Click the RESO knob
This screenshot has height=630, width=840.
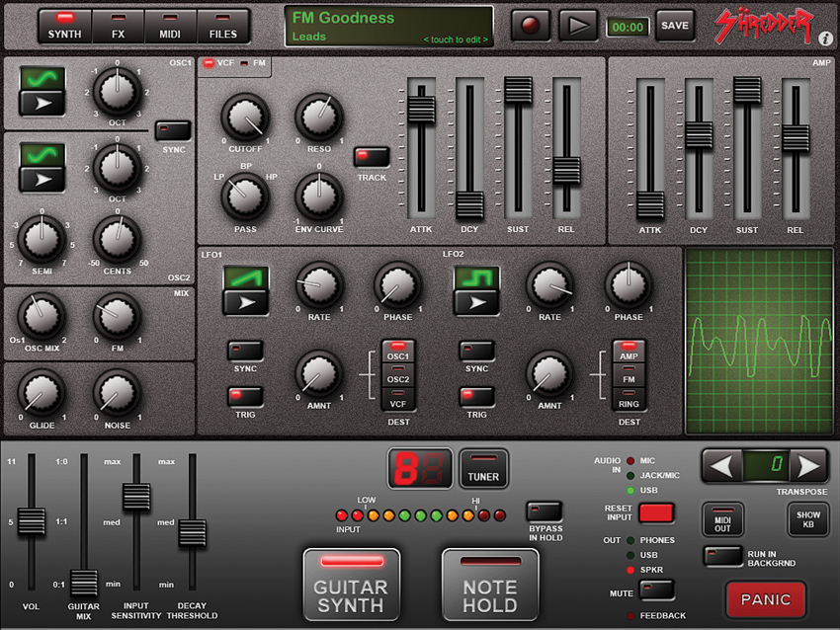click(319, 118)
